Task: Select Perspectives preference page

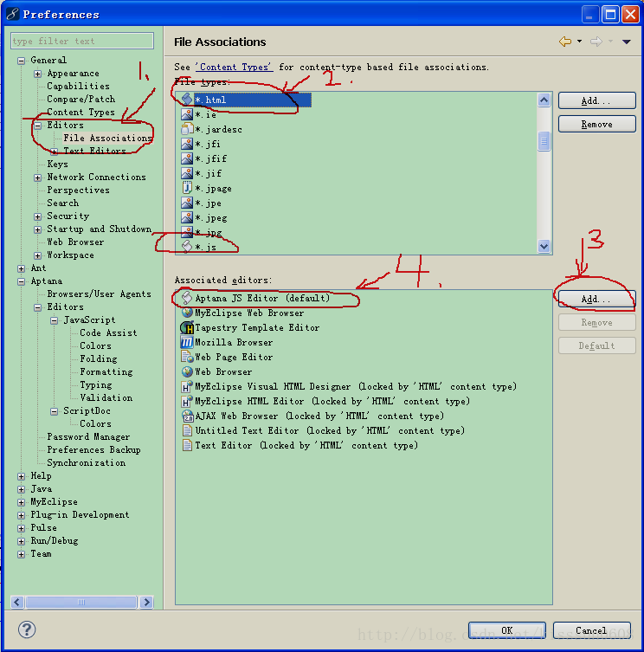Action: [78, 190]
